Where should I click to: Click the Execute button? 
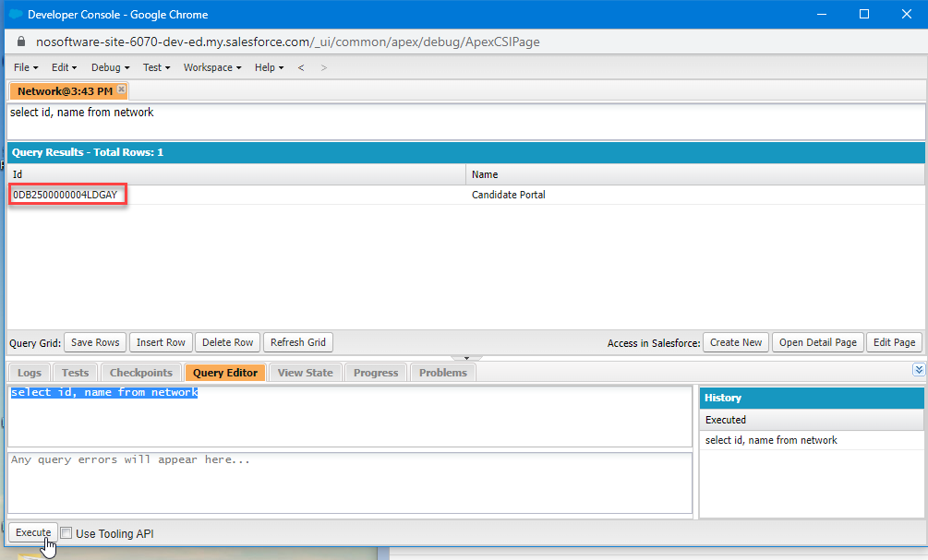[33, 532]
